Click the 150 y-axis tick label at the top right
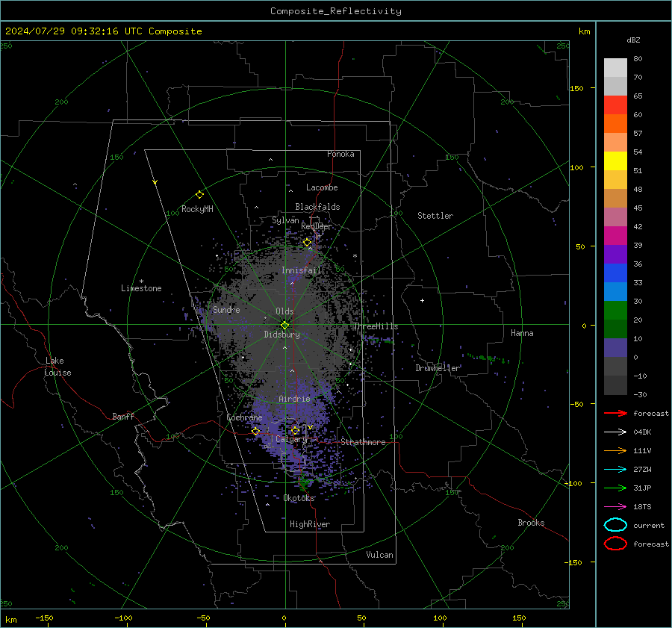 577,88
